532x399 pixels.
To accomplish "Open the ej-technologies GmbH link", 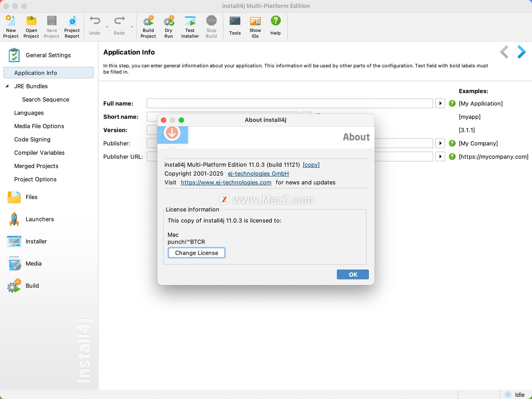I will point(258,173).
